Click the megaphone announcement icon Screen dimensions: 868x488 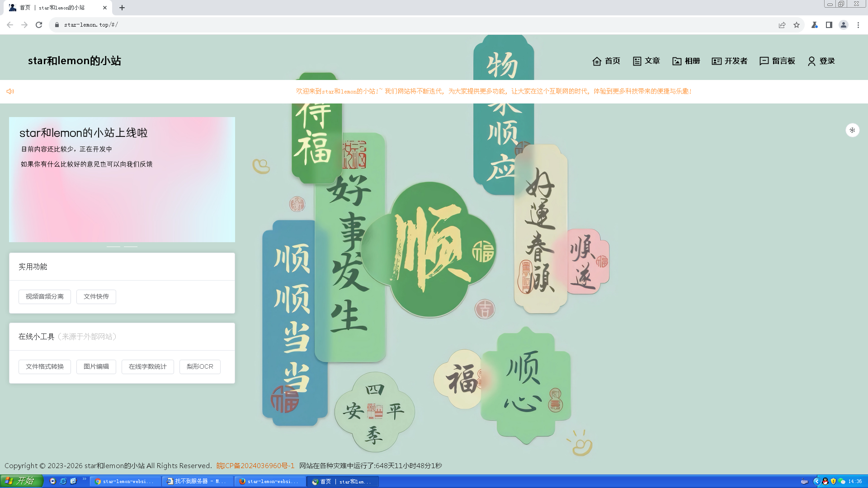tap(10, 91)
